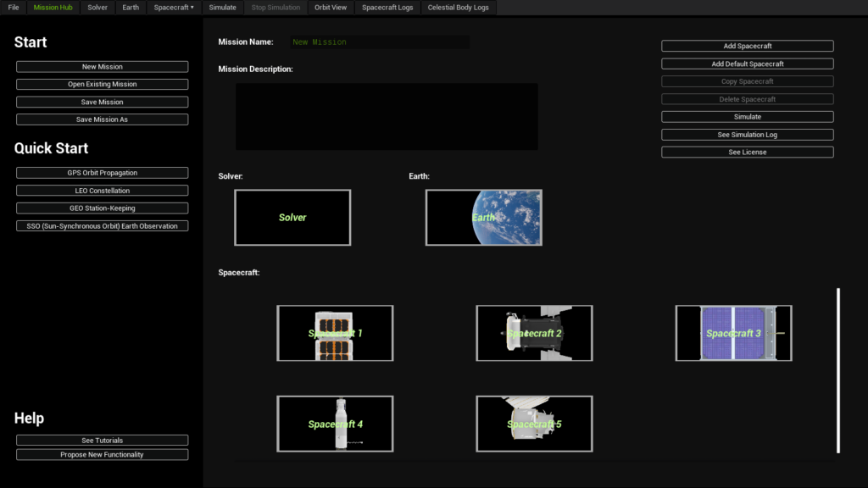The width and height of the screenshot is (868, 488).
Task: Select the Spacecraft 5 tile
Action: 534,424
